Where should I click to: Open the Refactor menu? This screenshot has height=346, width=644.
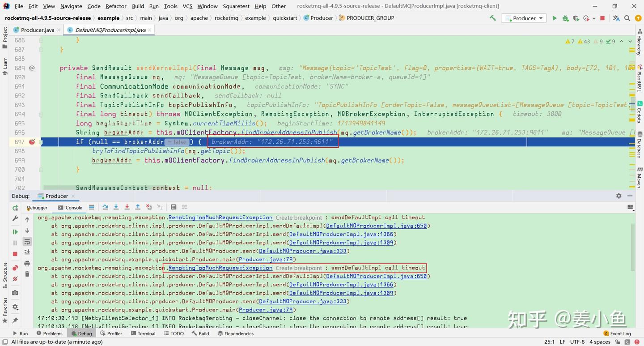tap(116, 6)
